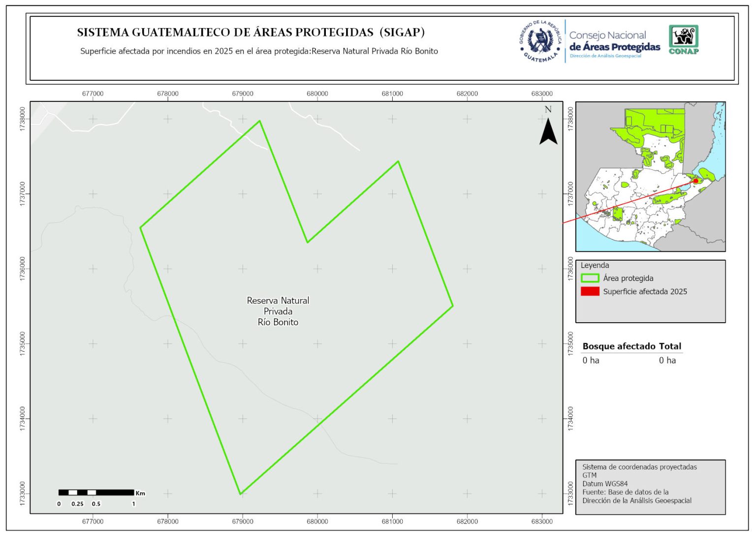The width and height of the screenshot is (756, 535).
Task: Click the Datum WGS84 text
Action: 605,484
